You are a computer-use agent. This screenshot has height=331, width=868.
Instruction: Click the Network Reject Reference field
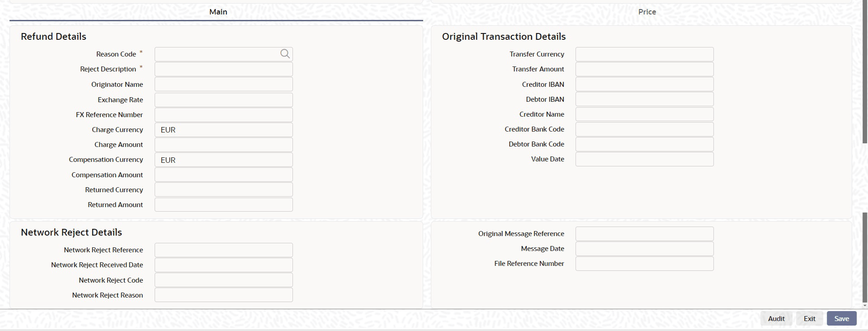coord(224,250)
